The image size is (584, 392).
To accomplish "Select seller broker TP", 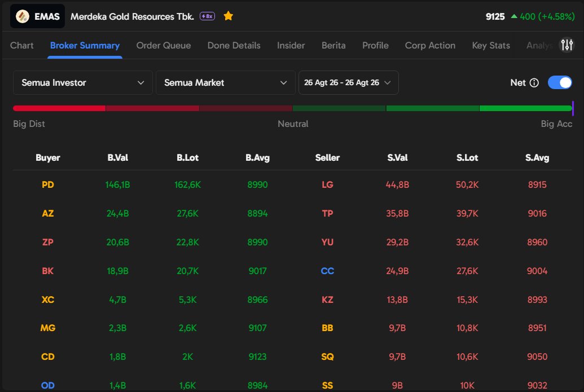I will pos(327,213).
